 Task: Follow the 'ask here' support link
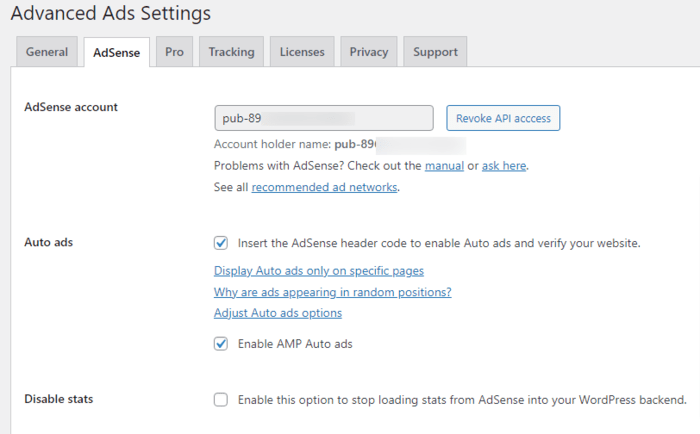pyautogui.click(x=504, y=166)
